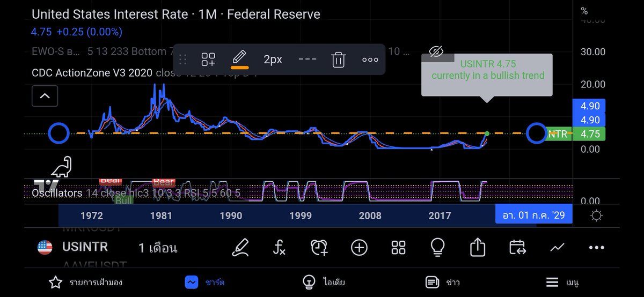Image resolution: width=644 pixels, height=297 pixels.
Task: Open the เมนู menu tab
Action: (x=563, y=282)
